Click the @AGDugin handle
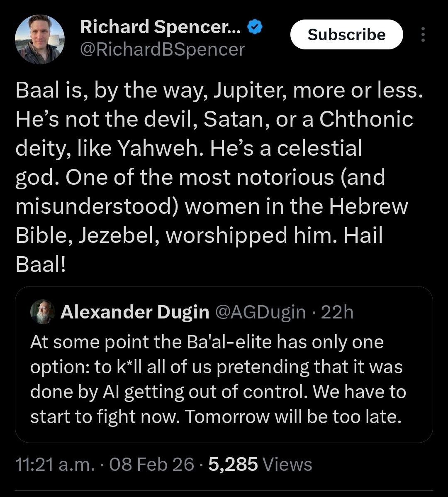448x497 pixels. [260, 312]
